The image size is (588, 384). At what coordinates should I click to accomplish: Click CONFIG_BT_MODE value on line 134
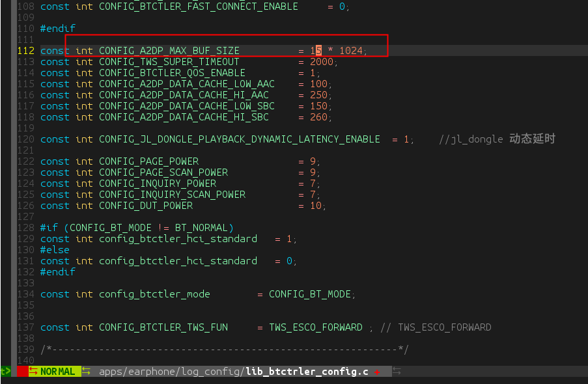(x=310, y=294)
